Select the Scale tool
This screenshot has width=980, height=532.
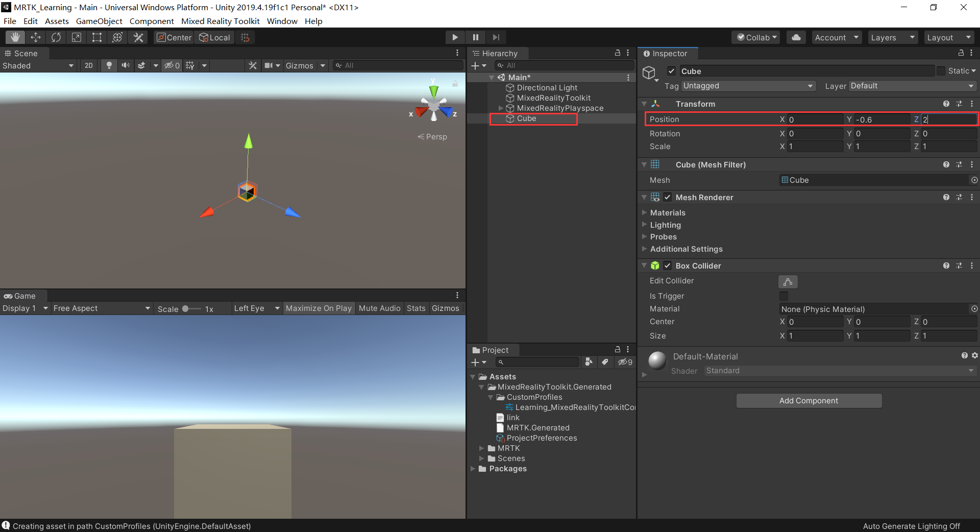[77, 37]
